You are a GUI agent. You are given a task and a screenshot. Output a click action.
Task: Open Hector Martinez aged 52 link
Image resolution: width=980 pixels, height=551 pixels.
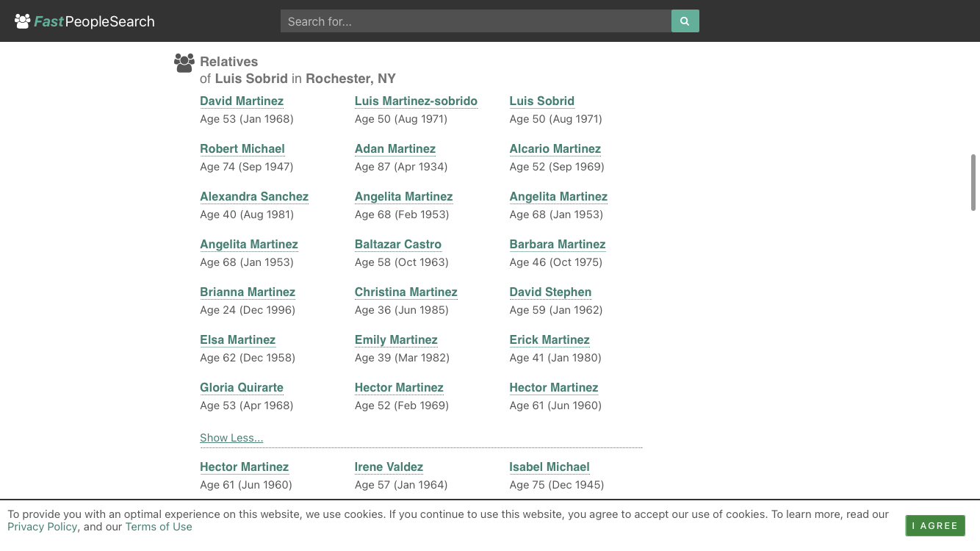click(399, 388)
